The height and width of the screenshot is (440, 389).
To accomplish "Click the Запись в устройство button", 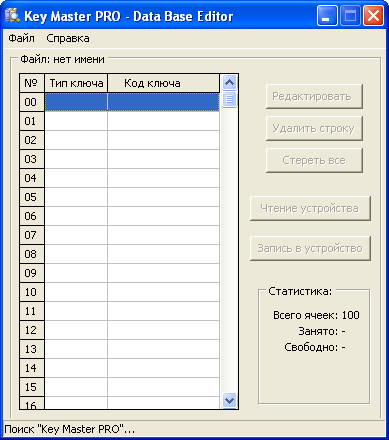I will point(310,248).
